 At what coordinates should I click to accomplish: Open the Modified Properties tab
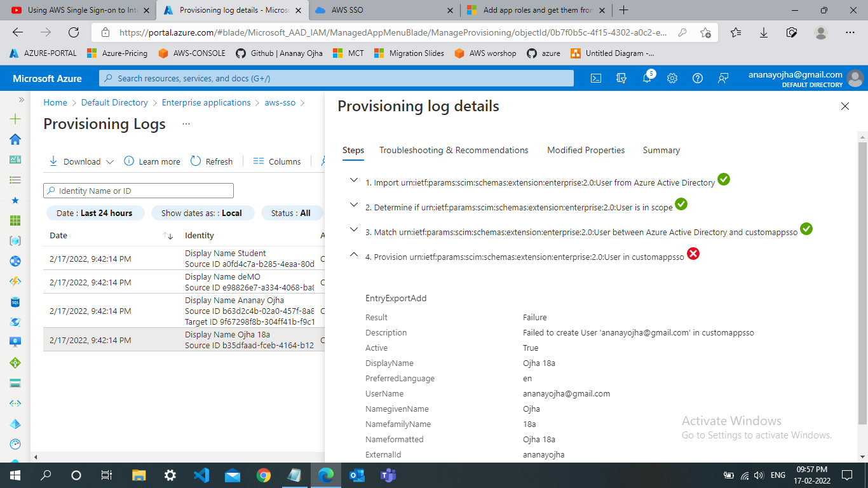pyautogui.click(x=586, y=150)
